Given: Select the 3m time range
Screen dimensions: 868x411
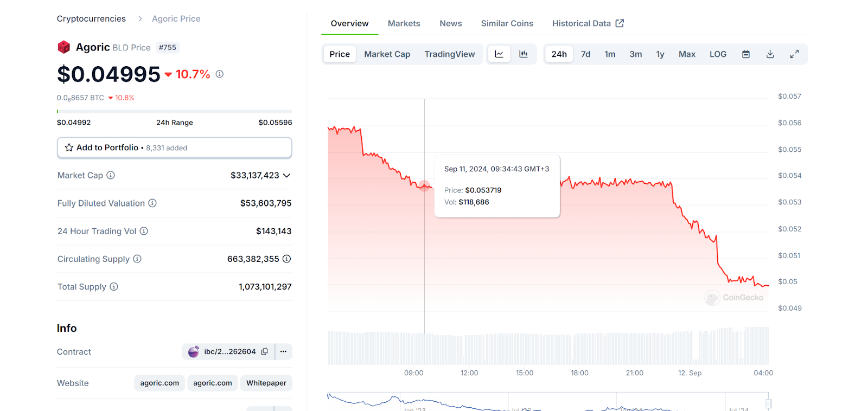Looking at the screenshot, I should pyautogui.click(x=636, y=54).
